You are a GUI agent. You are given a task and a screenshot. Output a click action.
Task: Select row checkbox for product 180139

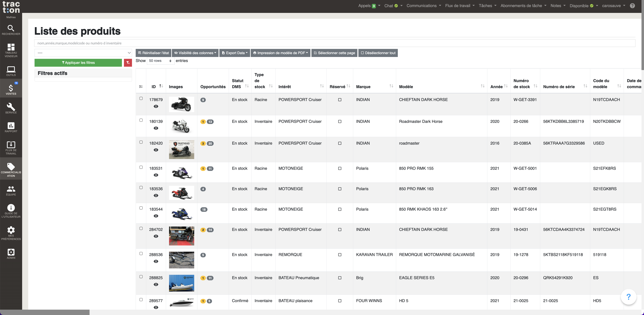(141, 120)
